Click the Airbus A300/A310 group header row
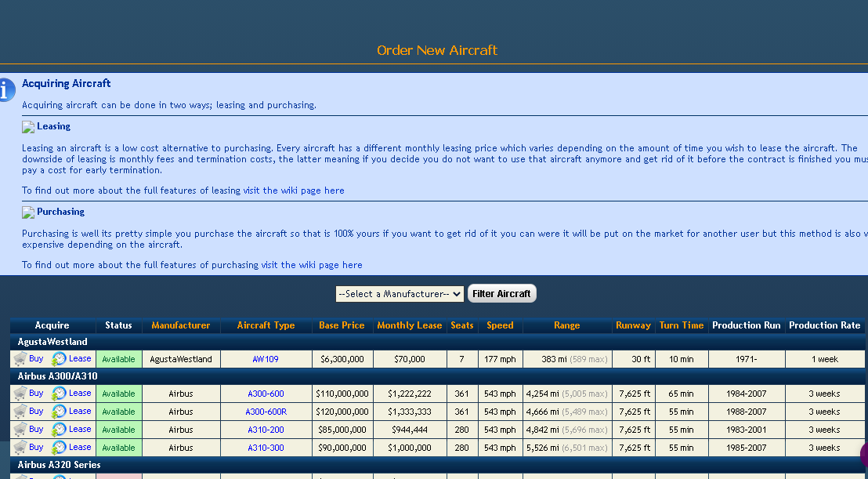The width and height of the screenshot is (868, 479). pyautogui.click(x=437, y=376)
